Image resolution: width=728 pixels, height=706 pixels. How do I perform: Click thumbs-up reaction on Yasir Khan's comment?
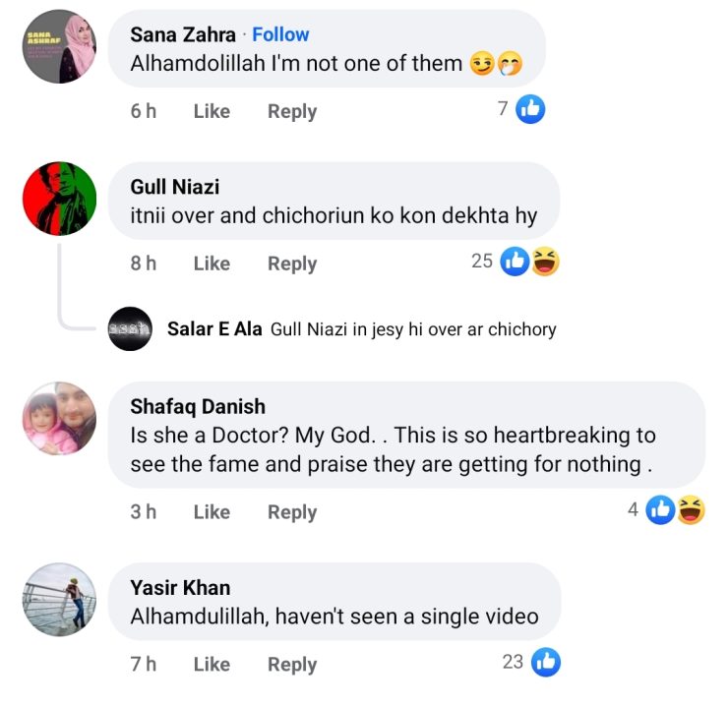tap(545, 662)
